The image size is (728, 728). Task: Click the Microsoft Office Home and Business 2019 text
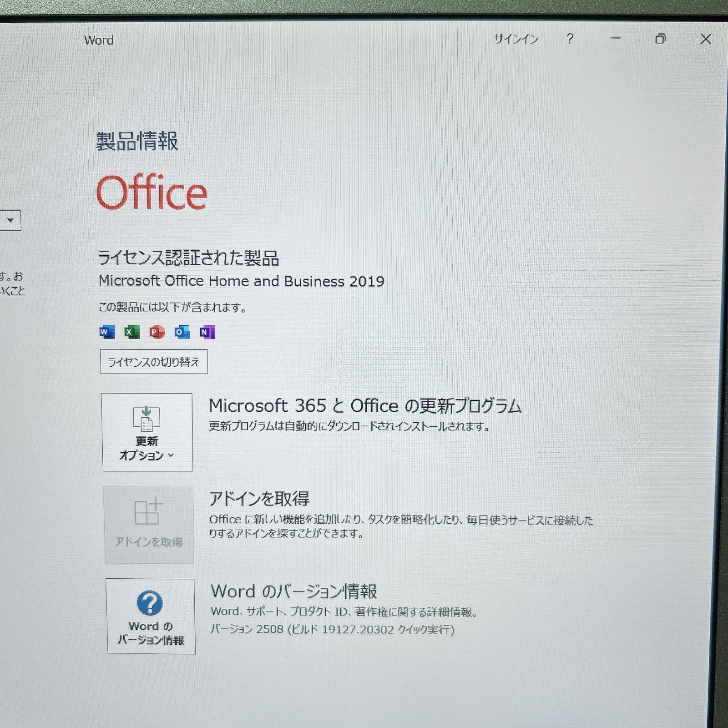point(241,281)
